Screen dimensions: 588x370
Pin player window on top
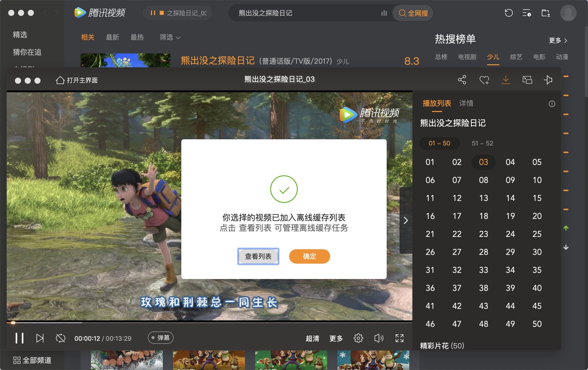[x=548, y=80]
